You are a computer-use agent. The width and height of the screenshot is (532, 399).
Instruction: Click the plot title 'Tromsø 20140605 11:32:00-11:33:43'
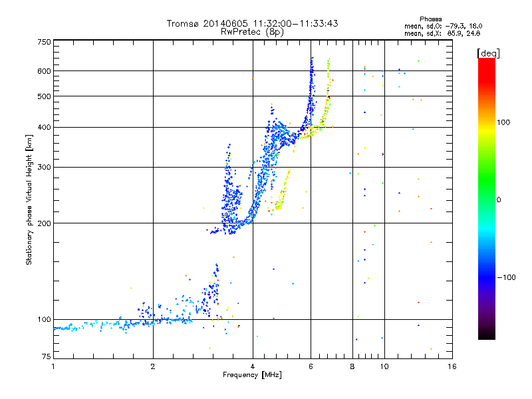click(x=252, y=23)
